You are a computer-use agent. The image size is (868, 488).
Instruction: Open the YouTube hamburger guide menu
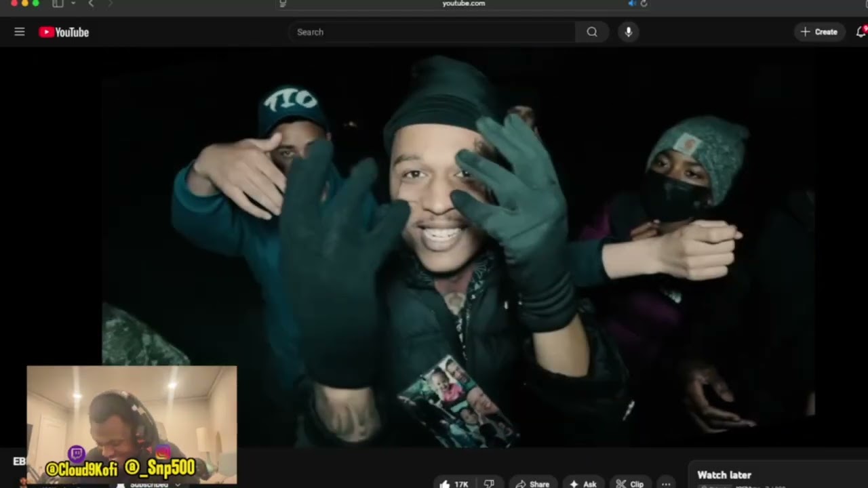coord(20,32)
